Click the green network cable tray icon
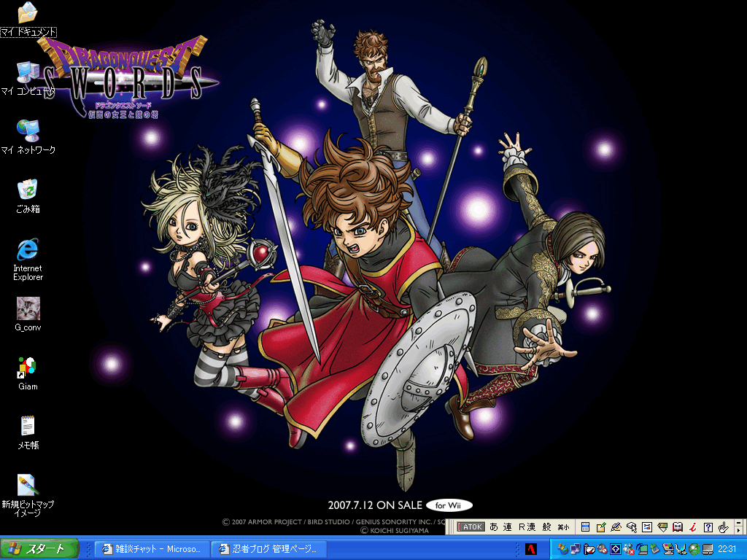The width and height of the screenshot is (747, 560). click(681, 550)
